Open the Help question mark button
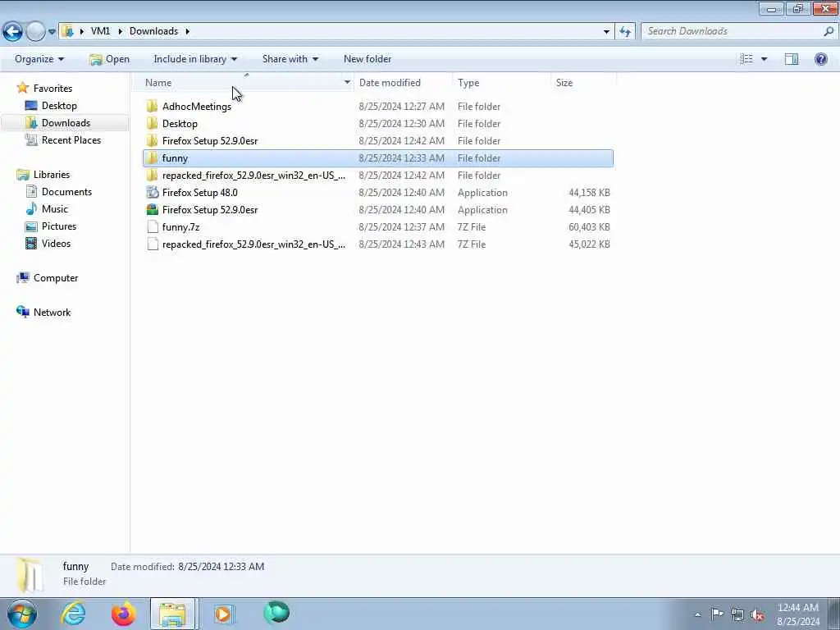The image size is (840, 630). pyautogui.click(x=820, y=59)
